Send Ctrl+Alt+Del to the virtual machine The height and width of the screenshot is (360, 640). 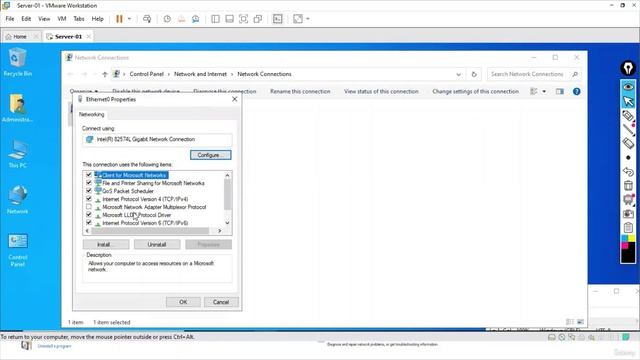point(147,19)
